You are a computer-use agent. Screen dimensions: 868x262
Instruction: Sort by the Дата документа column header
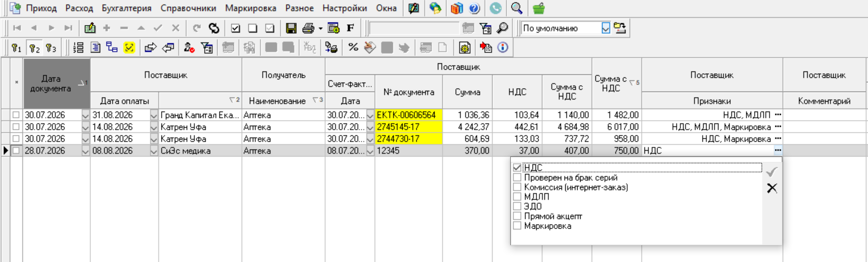56,84
